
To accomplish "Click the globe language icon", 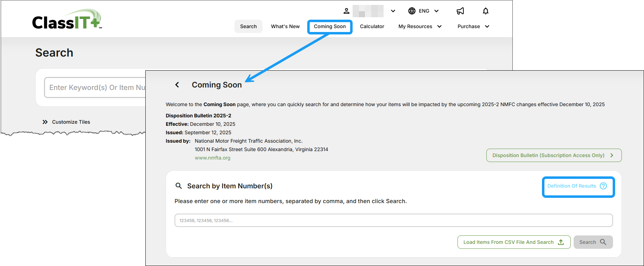I will tap(412, 11).
